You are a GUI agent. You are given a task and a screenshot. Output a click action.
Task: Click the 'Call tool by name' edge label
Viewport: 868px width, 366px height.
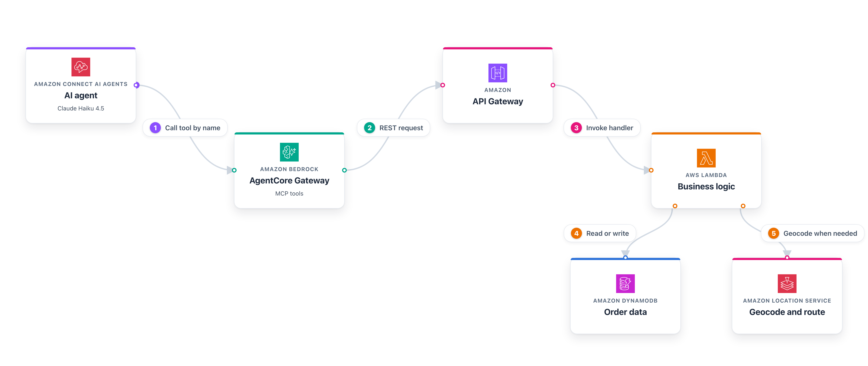[x=185, y=128]
